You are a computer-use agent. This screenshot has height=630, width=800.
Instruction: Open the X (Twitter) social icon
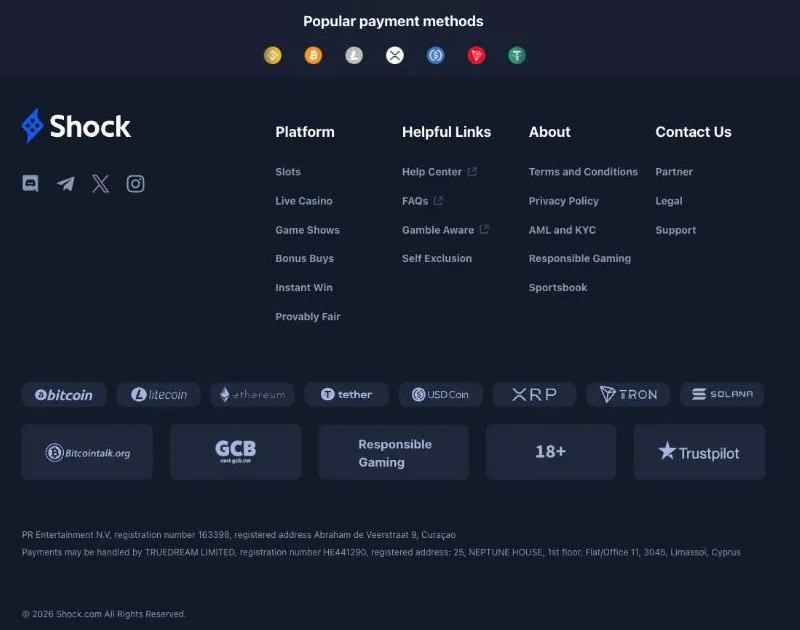coord(101,183)
